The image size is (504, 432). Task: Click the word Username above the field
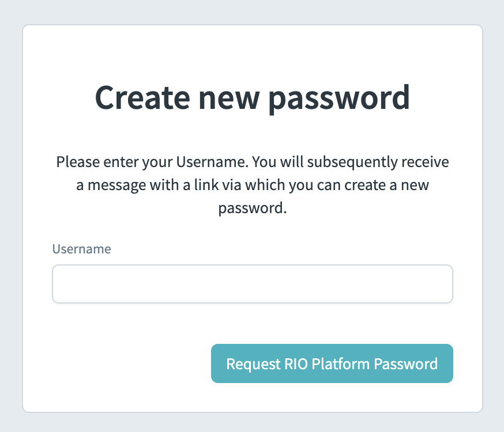[x=81, y=249]
